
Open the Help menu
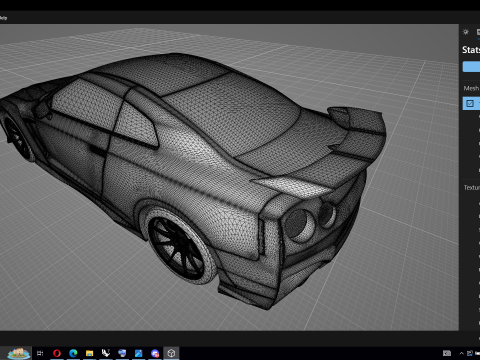click(x=3, y=18)
